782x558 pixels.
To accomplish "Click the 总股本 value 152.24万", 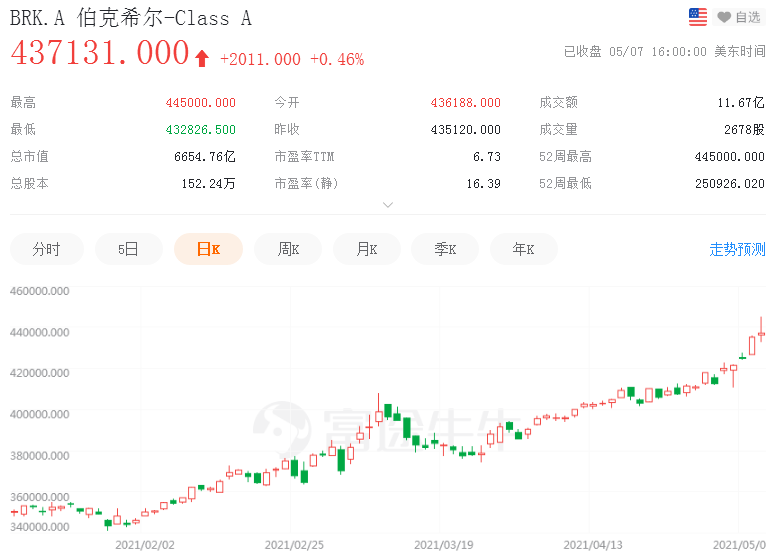I will click(208, 184).
